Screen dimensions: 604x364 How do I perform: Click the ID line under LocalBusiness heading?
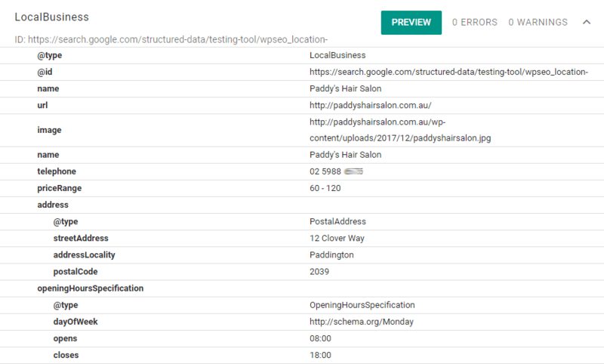[171, 40]
